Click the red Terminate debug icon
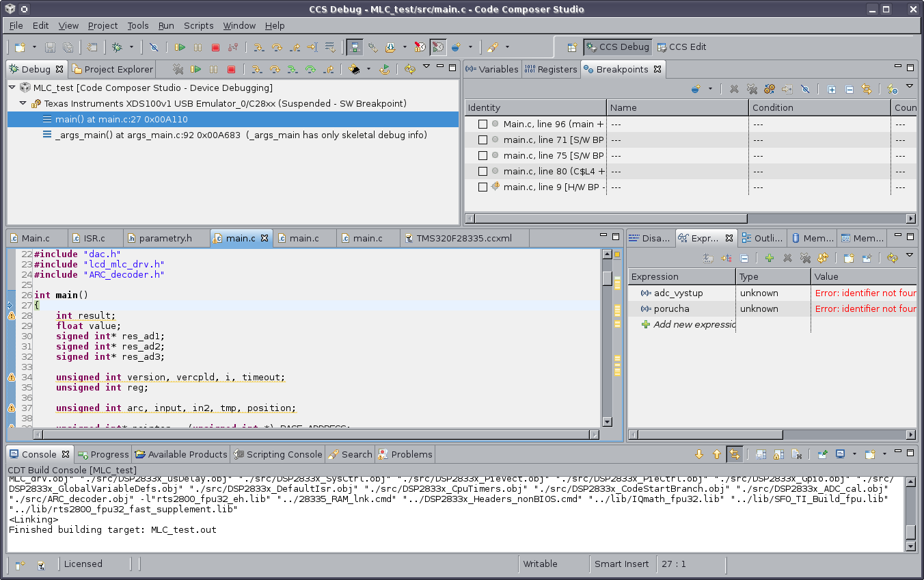This screenshot has height=580, width=924. [x=230, y=69]
